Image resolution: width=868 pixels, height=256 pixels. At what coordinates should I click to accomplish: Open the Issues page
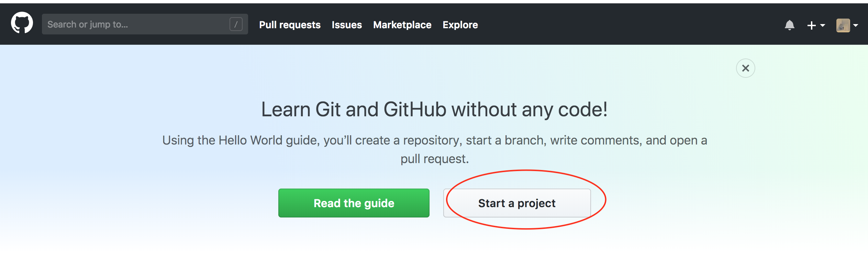pos(347,25)
